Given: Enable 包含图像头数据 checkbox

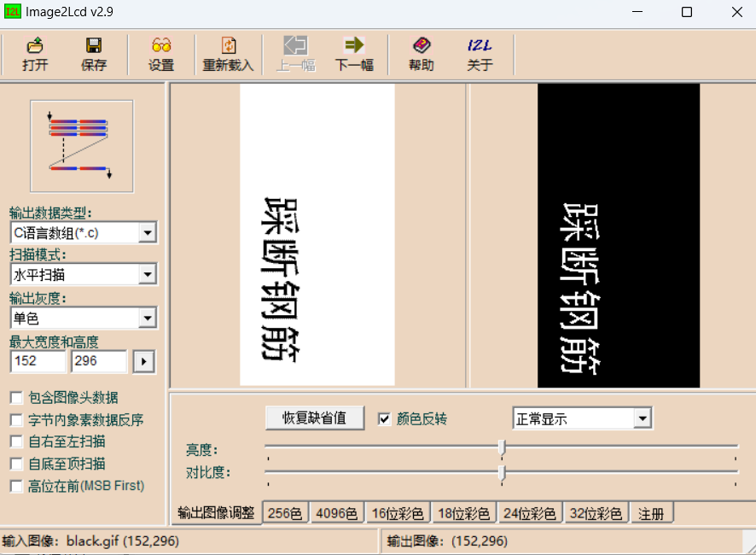Looking at the screenshot, I should click(16, 398).
